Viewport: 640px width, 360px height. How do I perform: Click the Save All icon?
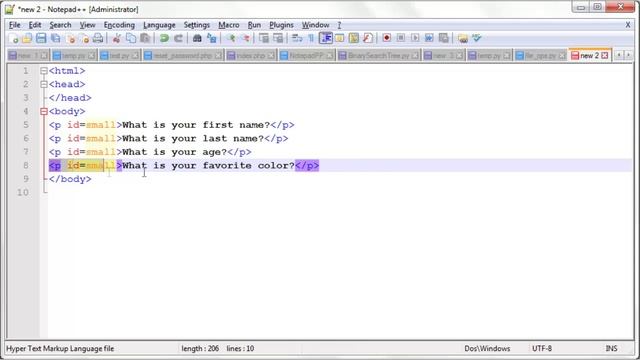(x=55, y=38)
